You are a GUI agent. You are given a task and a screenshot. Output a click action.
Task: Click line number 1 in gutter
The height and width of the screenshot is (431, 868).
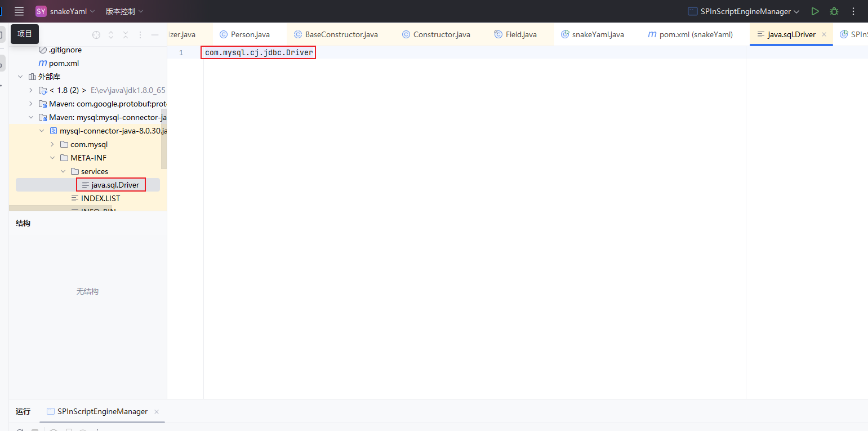tap(181, 52)
